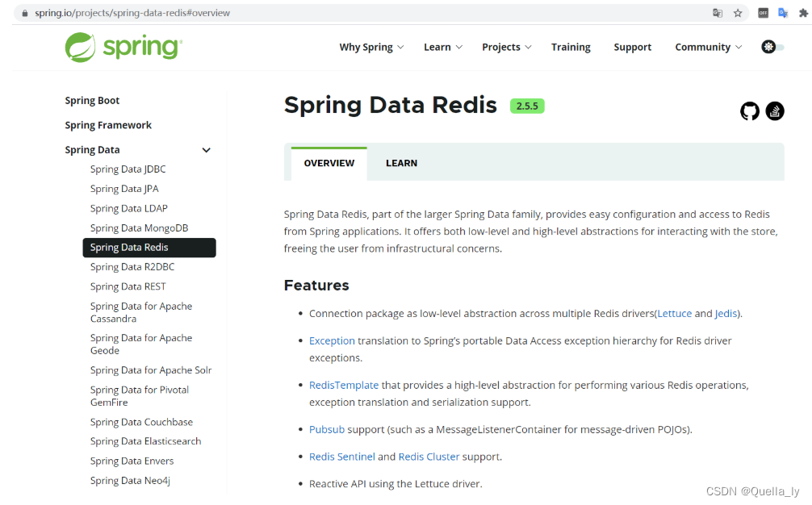
Task: Select the highlighted Spring Data Redis item
Action: click(x=149, y=248)
